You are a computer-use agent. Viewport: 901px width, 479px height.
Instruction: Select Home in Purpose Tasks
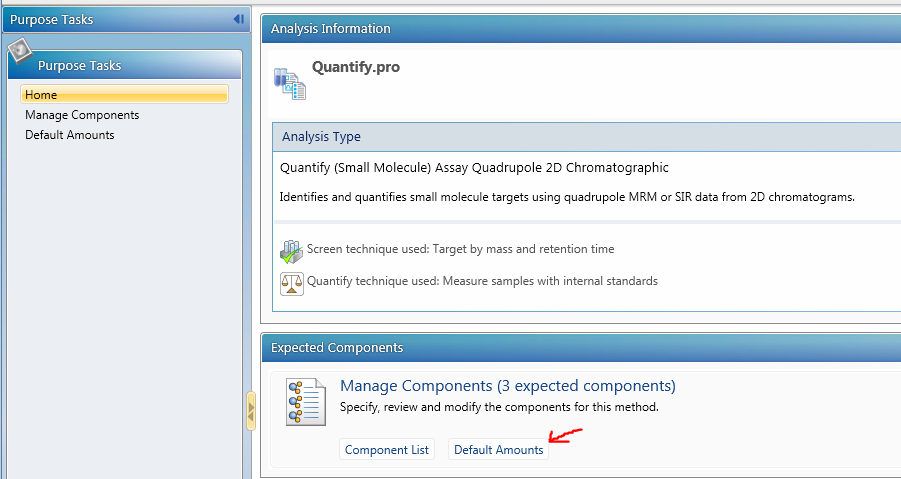125,94
